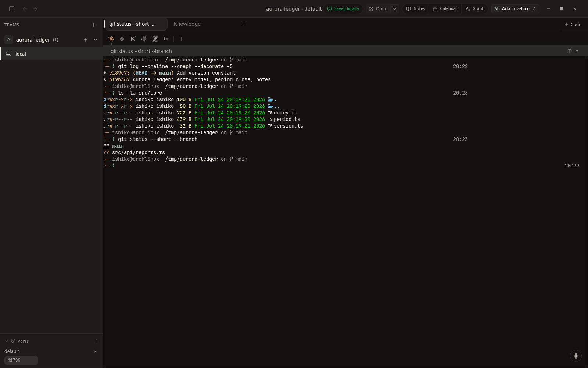
Task: Click the Code button at top right
Action: pos(573,25)
